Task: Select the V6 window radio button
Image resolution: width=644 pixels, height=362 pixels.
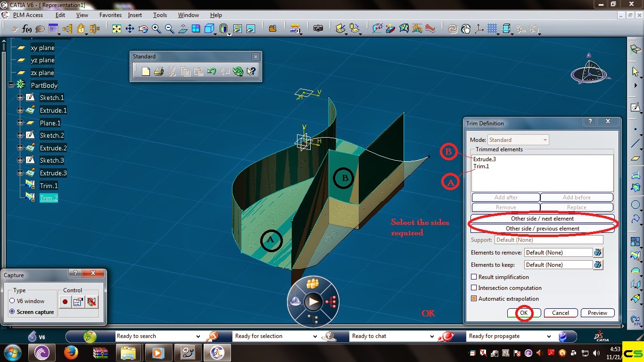Action: [13, 301]
